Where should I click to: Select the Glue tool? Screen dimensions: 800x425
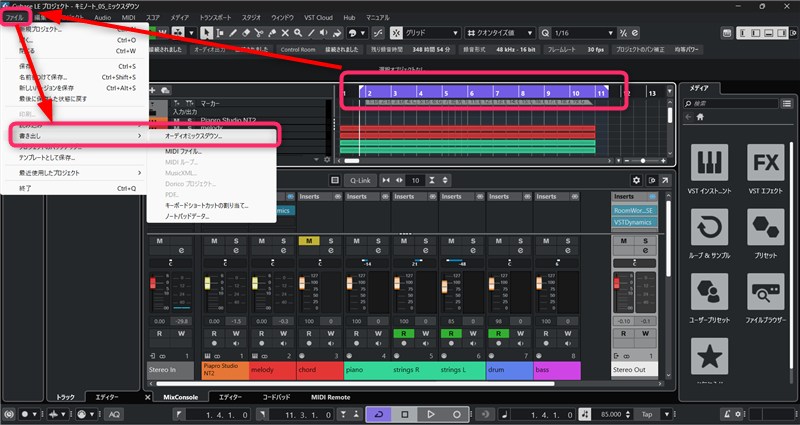[272, 33]
